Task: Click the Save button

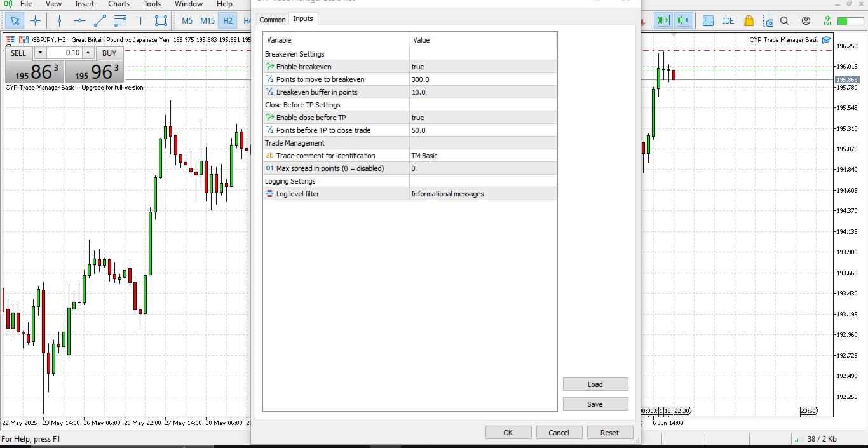Action: pos(595,404)
